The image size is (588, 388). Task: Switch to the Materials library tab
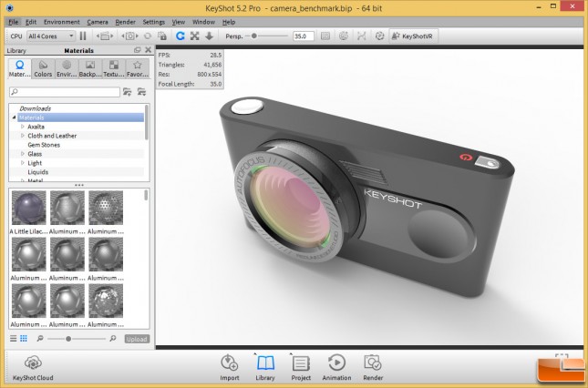pyautogui.click(x=19, y=68)
